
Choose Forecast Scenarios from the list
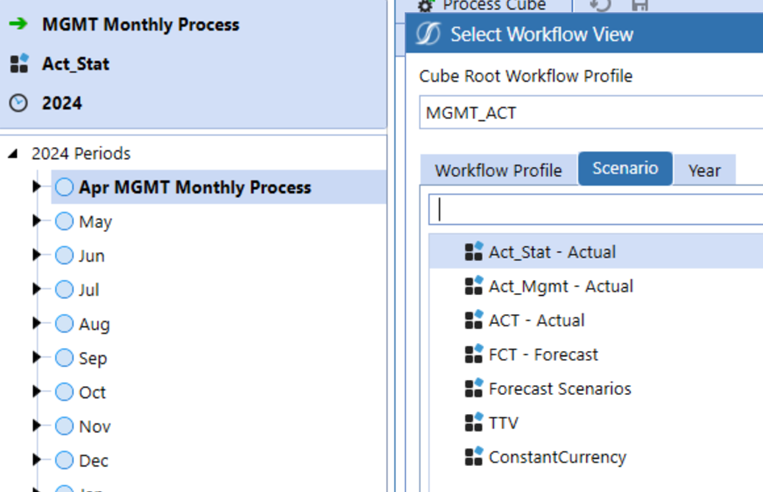(559, 389)
